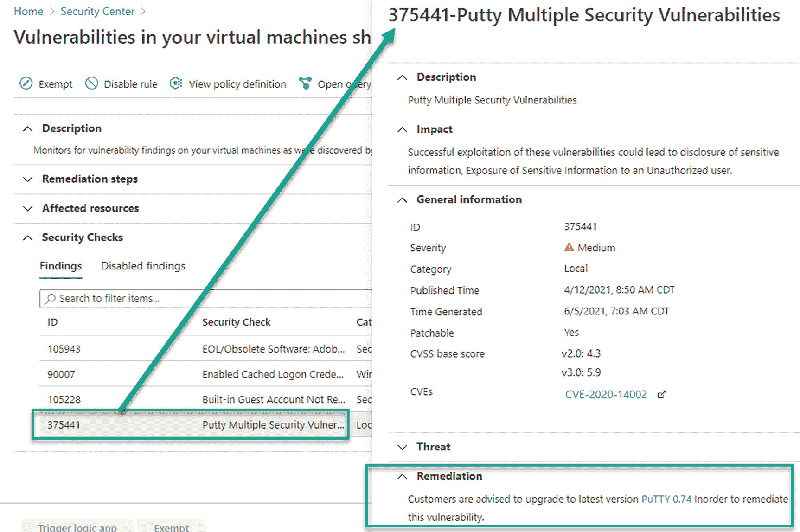Image resolution: width=800 pixels, height=532 pixels.
Task: Select finding row with ID 105228
Action: [206, 399]
